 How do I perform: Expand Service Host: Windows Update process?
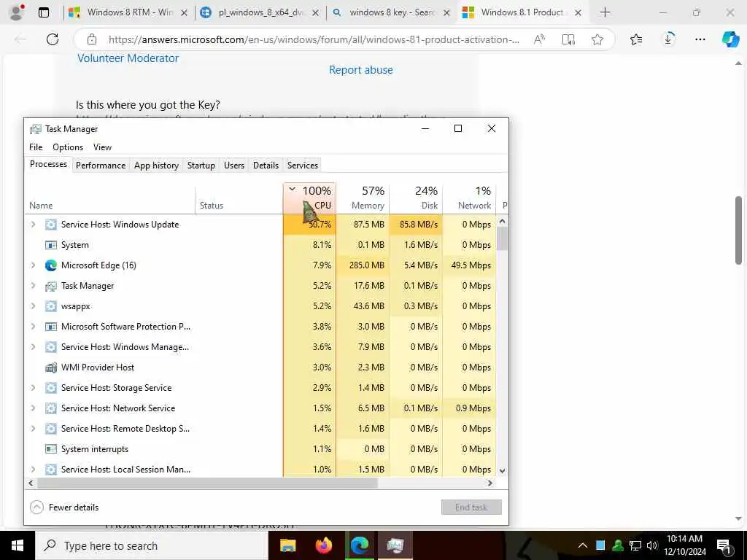[x=33, y=225]
